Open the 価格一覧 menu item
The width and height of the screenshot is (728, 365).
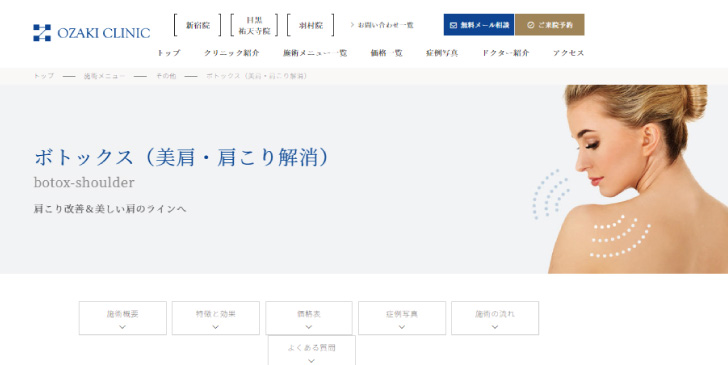coord(386,53)
